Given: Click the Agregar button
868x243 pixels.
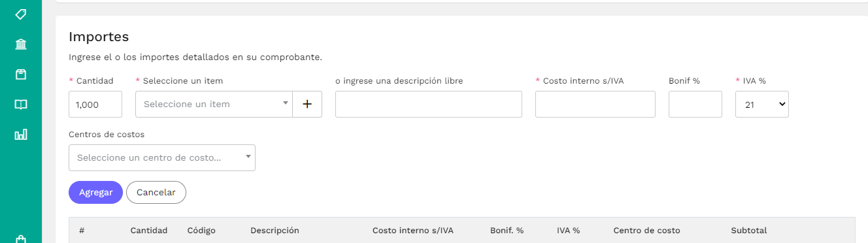Looking at the screenshot, I should click(95, 192).
